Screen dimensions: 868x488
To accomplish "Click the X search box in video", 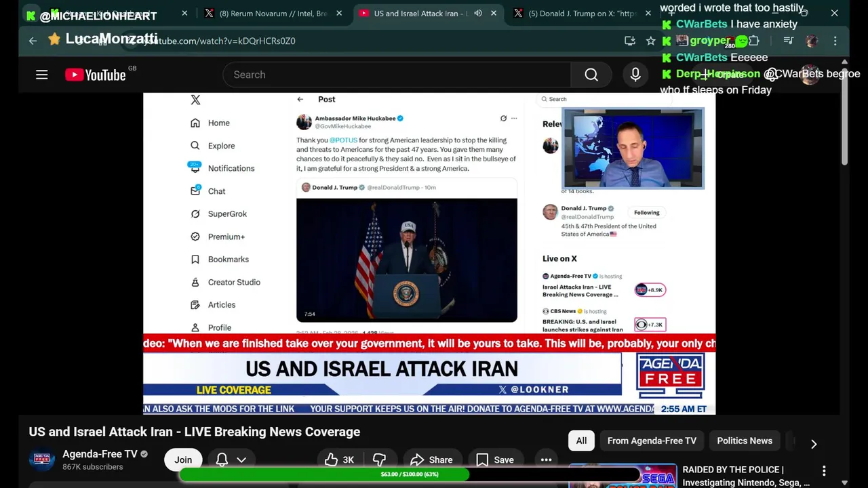I will pos(604,99).
